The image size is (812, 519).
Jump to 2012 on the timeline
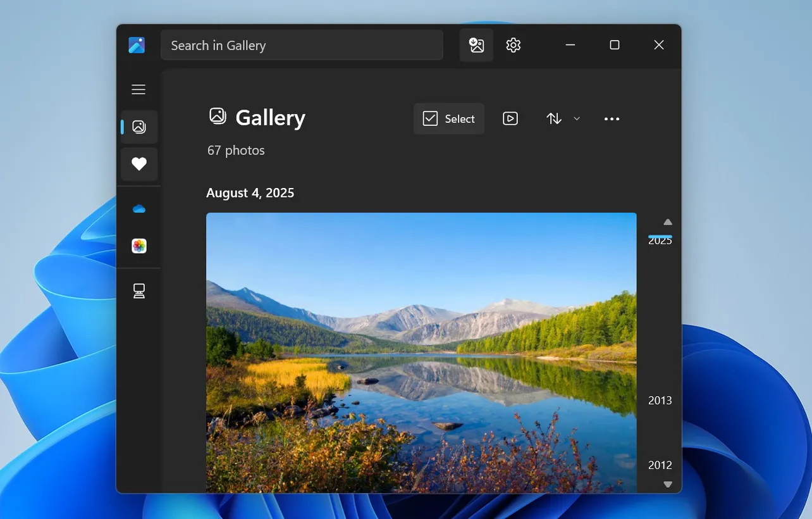(x=660, y=465)
